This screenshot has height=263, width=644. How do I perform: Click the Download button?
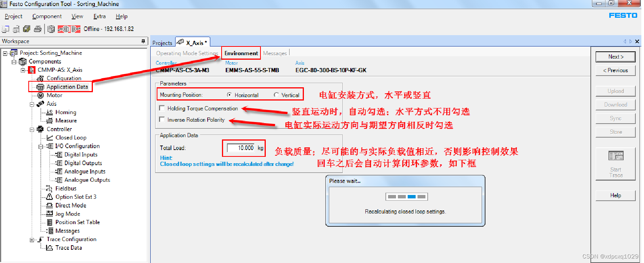[616, 105]
